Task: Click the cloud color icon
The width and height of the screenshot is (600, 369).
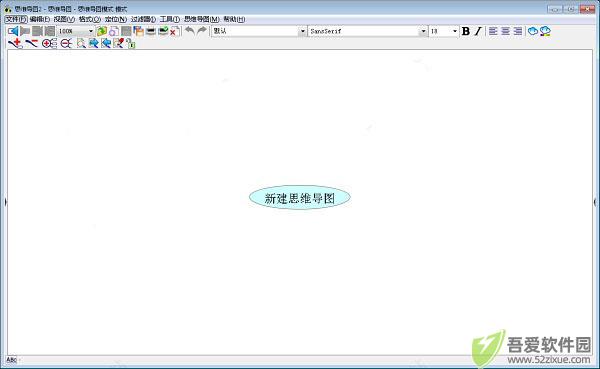Action: pyautogui.click(x=545, y=31)
